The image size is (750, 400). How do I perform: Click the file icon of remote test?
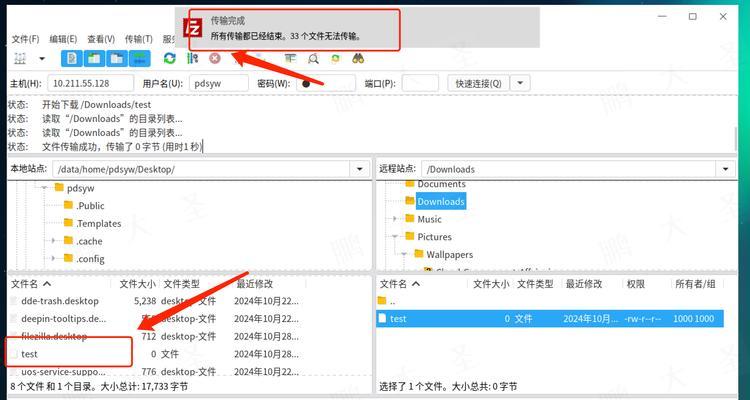pyautogui.click(x=382, y=318)
